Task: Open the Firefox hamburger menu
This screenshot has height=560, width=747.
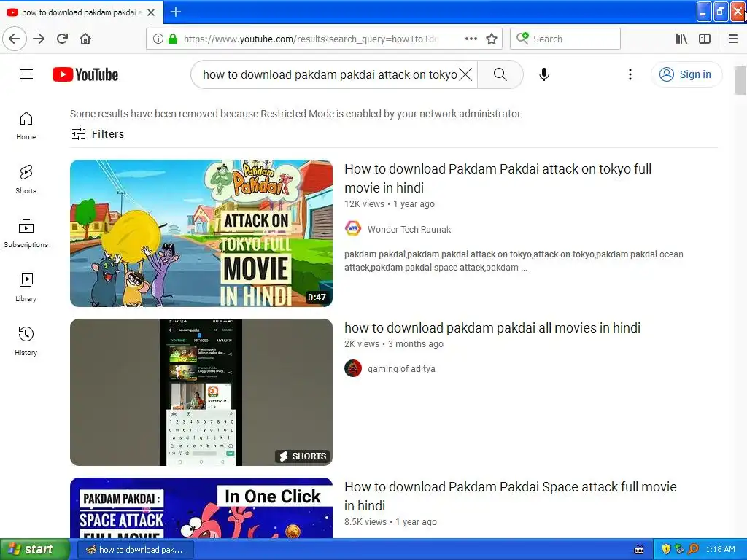Action: point(733,39)
